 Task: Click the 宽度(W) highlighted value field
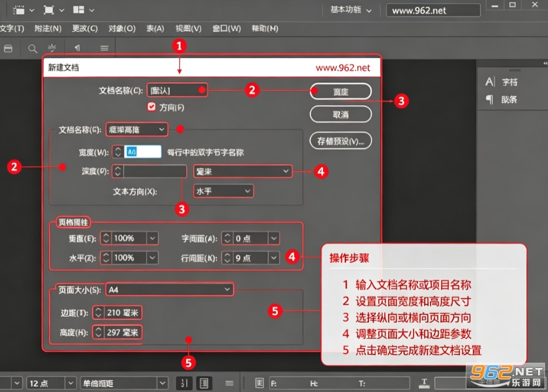coord(143,151)
